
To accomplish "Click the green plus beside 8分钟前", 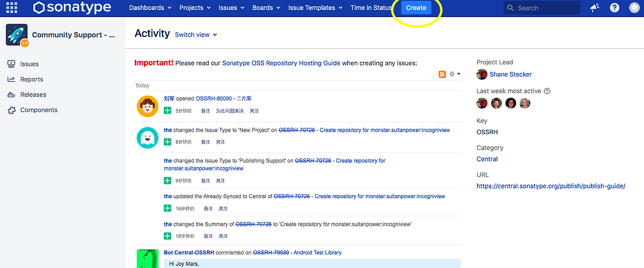I will pyautogui.click(x=168, y=142).
